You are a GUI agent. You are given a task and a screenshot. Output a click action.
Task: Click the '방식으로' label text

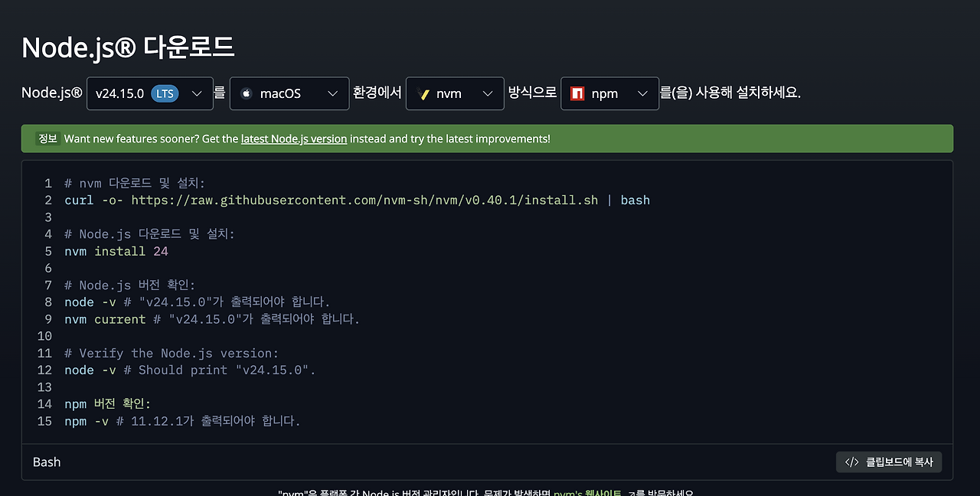[x=532, y=93]
